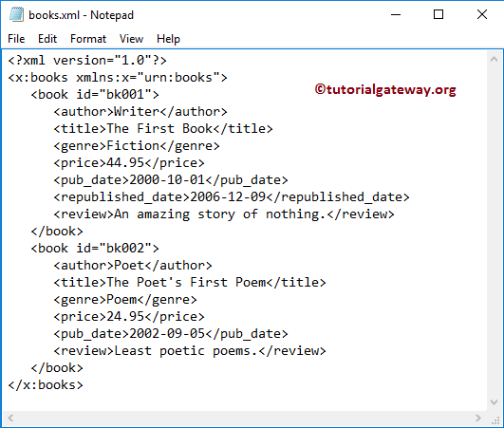The image size is (504, 428).
Task: Click the price 24.95 line
Action: tap(129, 317)
